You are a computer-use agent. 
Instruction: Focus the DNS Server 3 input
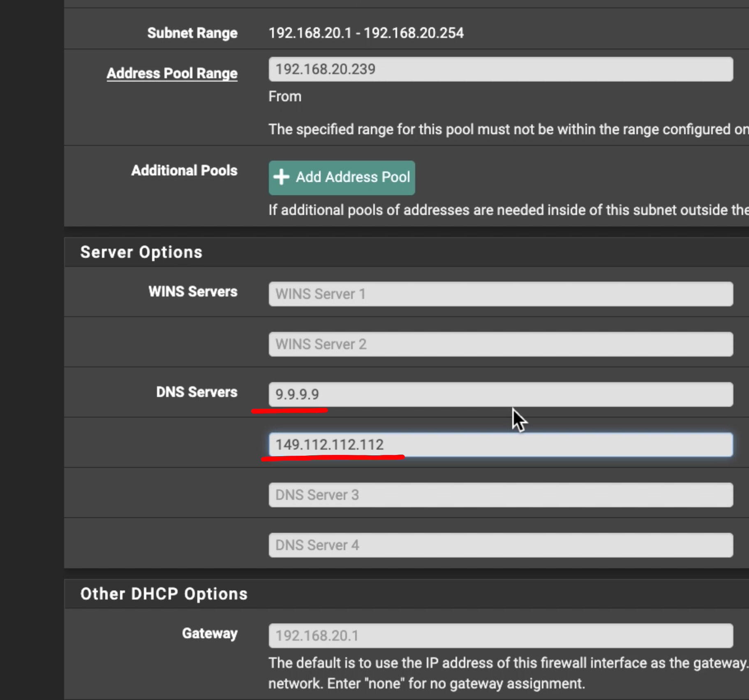coord(500,495)
